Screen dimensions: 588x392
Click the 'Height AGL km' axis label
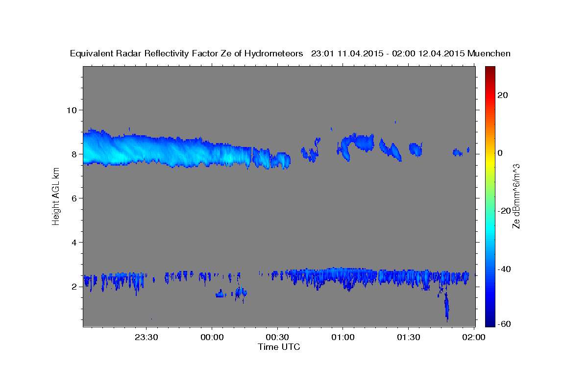(x=56, y=196)
